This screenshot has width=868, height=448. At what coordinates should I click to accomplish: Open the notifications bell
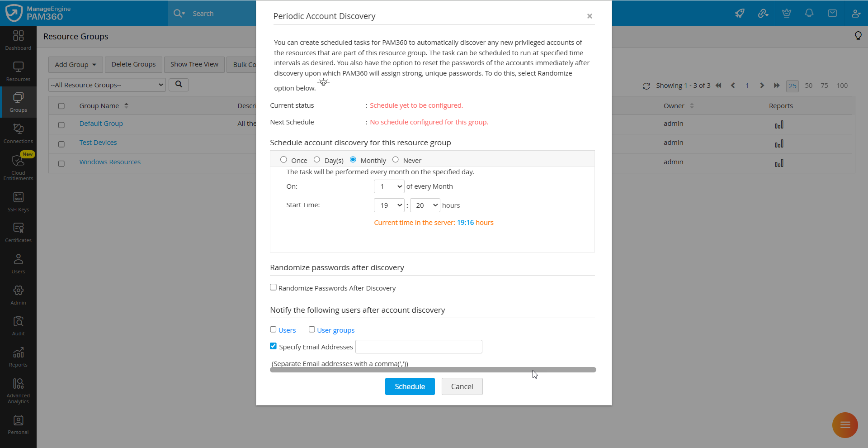click(x=809, y=13)
